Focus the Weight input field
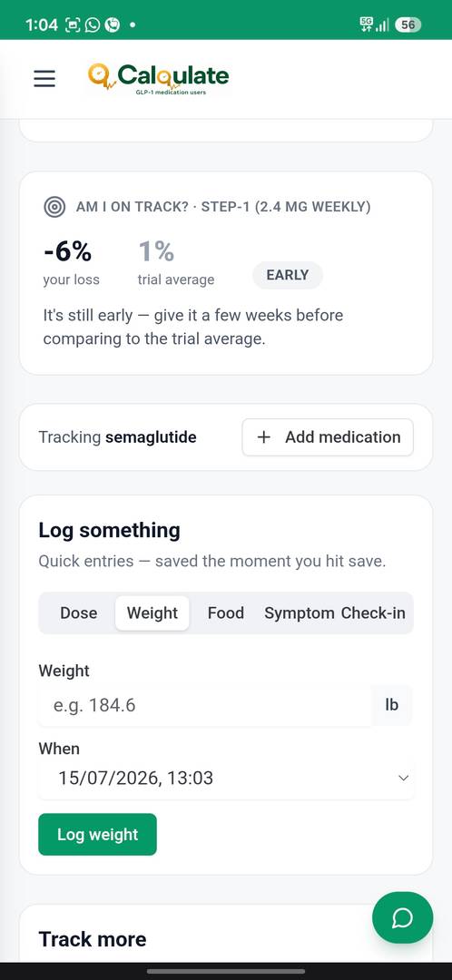The width and height of the screenshot is (452, 980). pyautogui.click(x=205, y=706)
